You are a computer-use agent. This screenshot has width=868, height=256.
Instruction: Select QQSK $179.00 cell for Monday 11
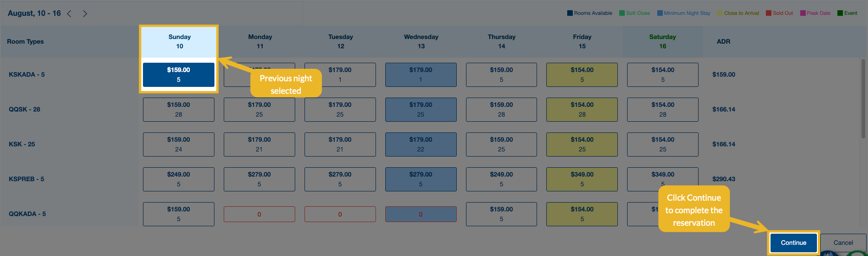tap(259, 110)
